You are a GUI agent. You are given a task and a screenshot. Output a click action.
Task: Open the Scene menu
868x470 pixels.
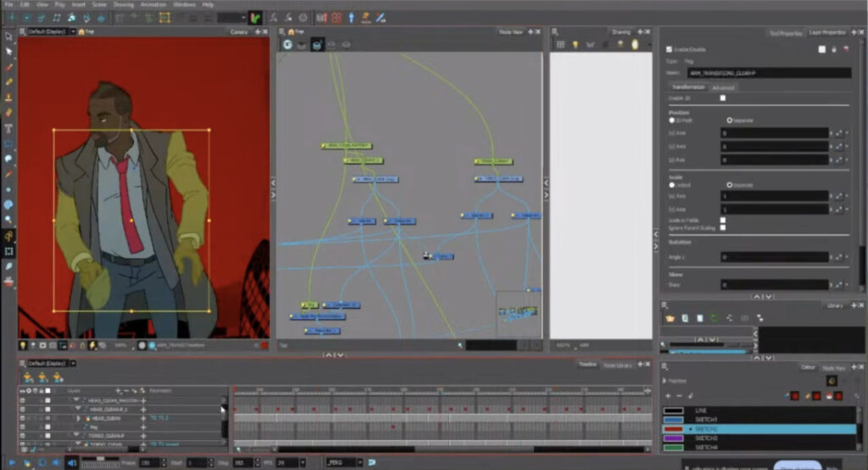point(100,4)
